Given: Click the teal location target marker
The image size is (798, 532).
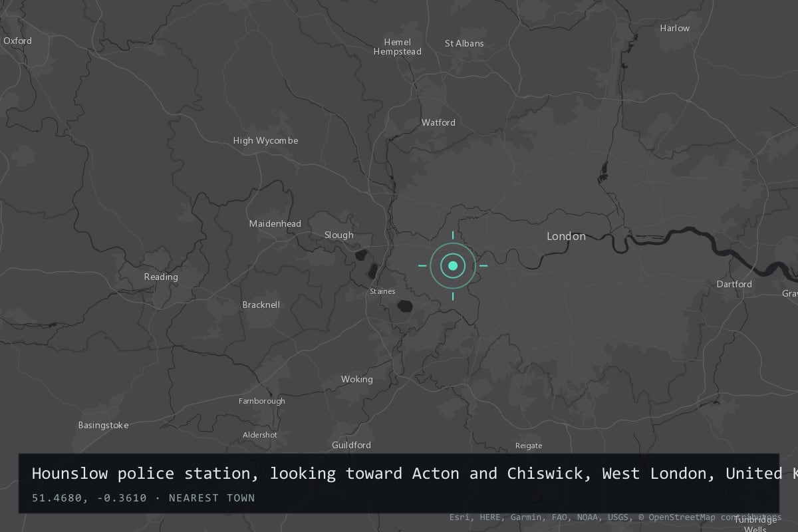Looking at the screenshot, I should [x=453, y=265].
